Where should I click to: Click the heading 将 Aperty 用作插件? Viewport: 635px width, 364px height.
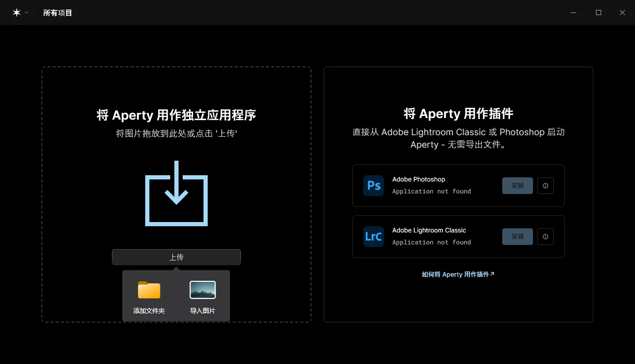(x=459, y=113)
